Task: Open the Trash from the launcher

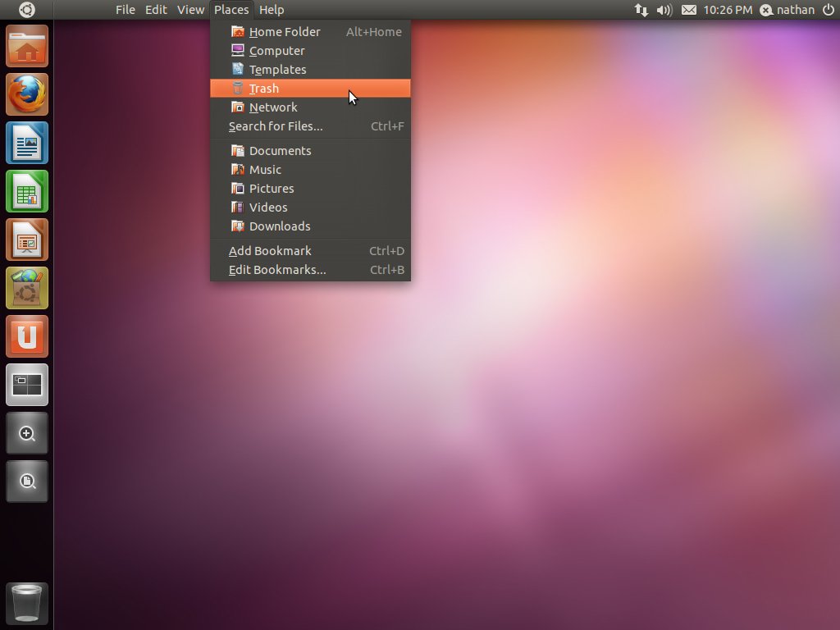Action: (27, 601)
